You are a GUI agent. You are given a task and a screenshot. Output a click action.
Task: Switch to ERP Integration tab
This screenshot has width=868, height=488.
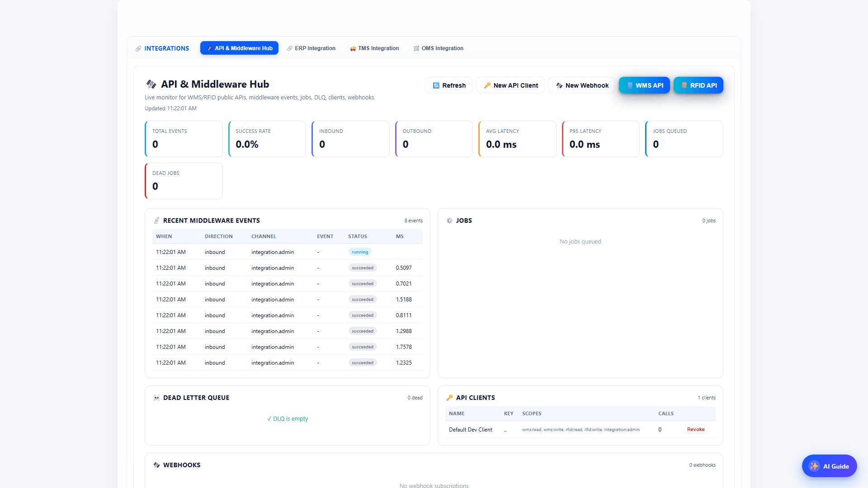tap(311, 48)
